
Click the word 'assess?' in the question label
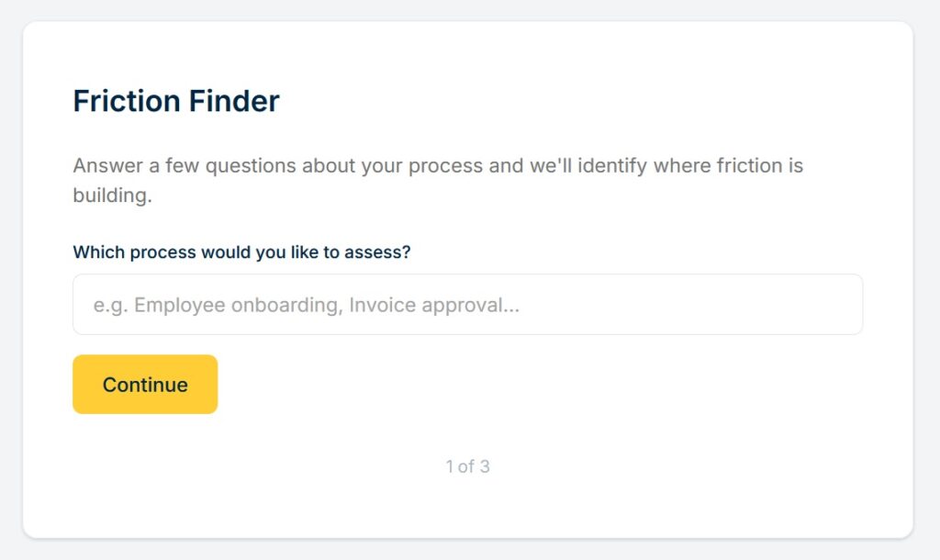coord(377,252)
